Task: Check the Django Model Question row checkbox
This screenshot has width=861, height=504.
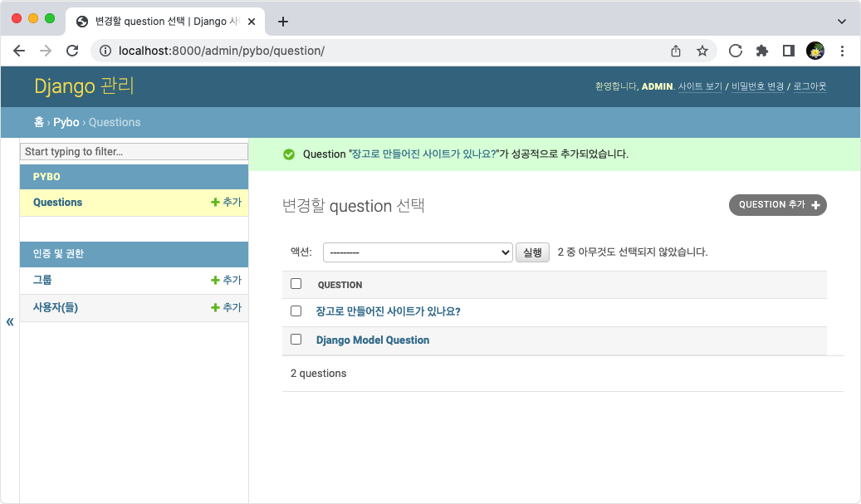Action: tap(296, 340)
